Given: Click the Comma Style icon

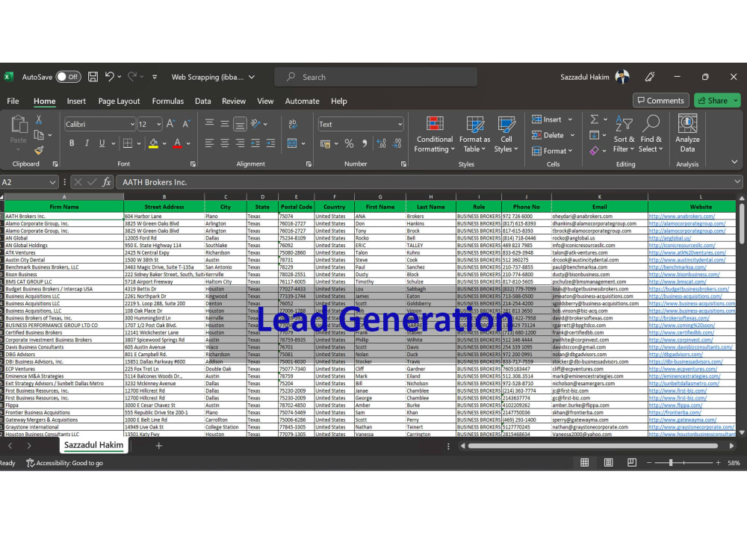Looking at the screenshot, I should tap(365, 143).
